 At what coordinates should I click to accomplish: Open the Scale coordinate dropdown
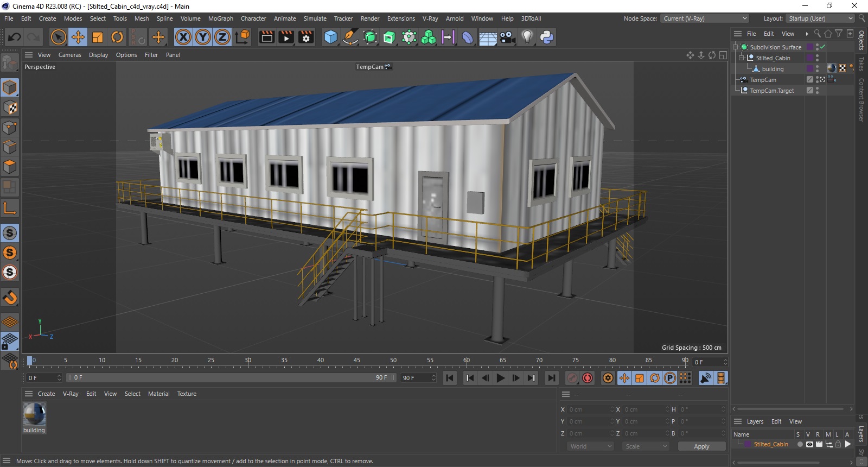click(646, 446)
